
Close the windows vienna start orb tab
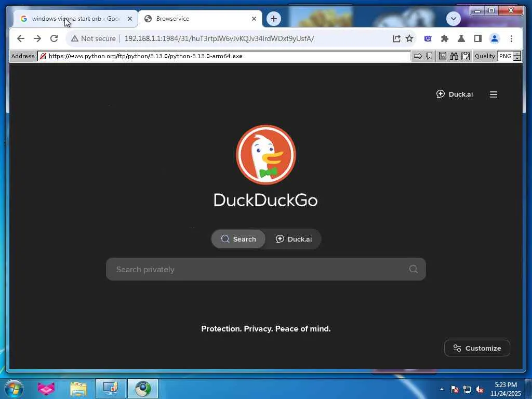coord(129,19)
